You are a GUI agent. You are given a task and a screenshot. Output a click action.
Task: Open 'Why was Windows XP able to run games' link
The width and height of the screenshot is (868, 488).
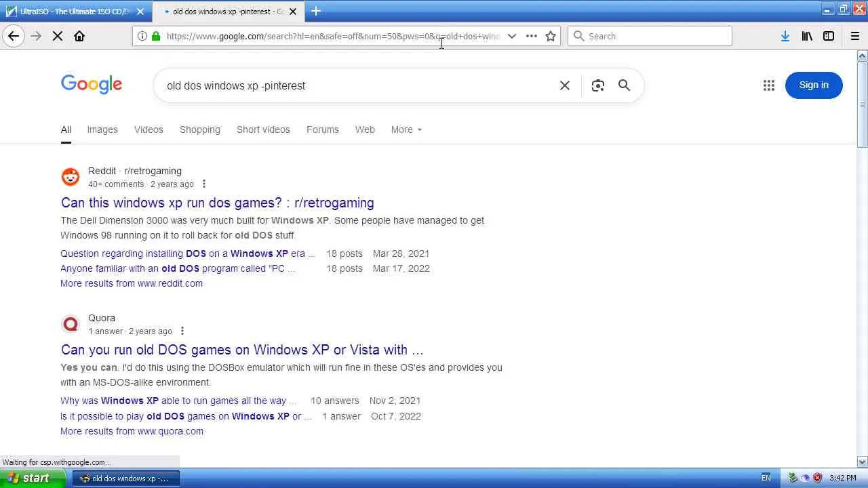178,401
